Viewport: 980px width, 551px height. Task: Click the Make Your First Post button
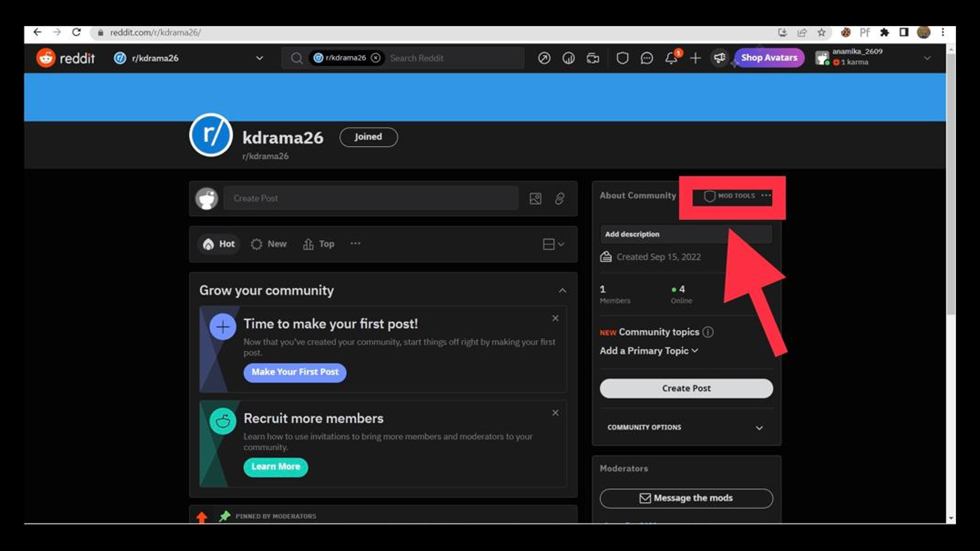pos(295,372)
